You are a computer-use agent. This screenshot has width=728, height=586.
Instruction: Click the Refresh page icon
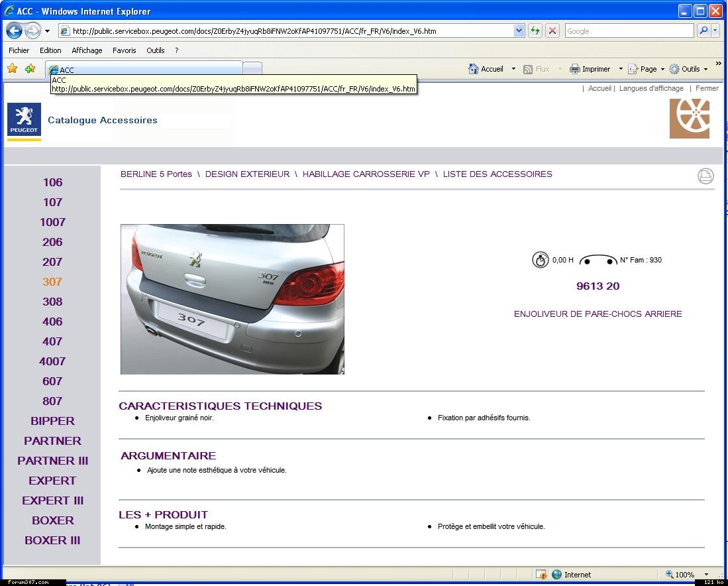tap(535, 31)
